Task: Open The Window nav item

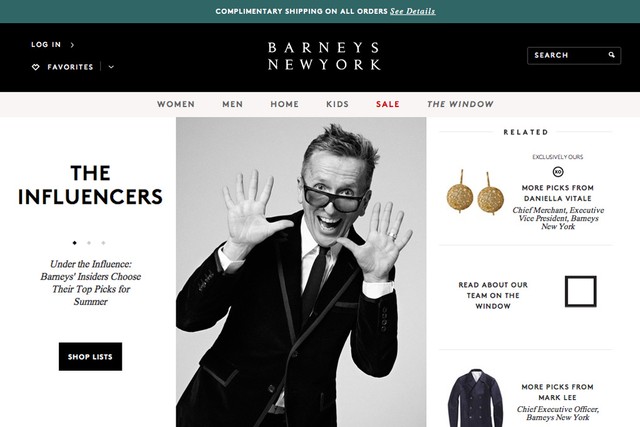Action: (460, 104)
